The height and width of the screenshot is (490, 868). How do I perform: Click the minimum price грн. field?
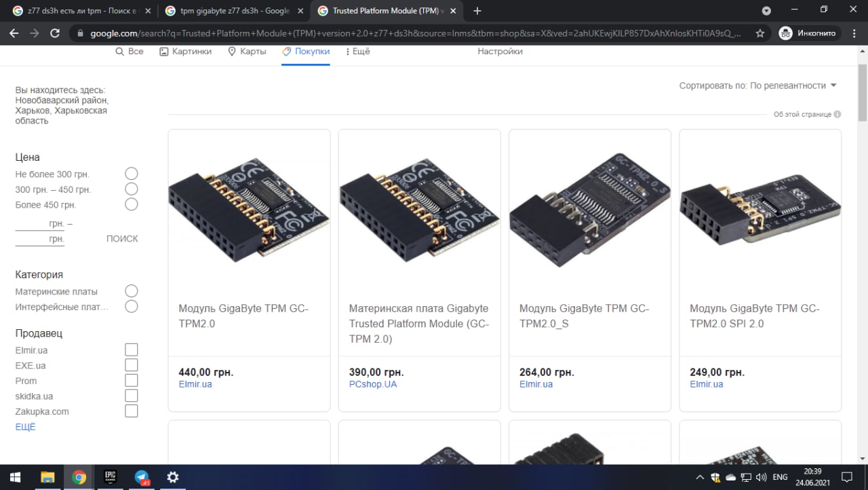click(40, 223)
